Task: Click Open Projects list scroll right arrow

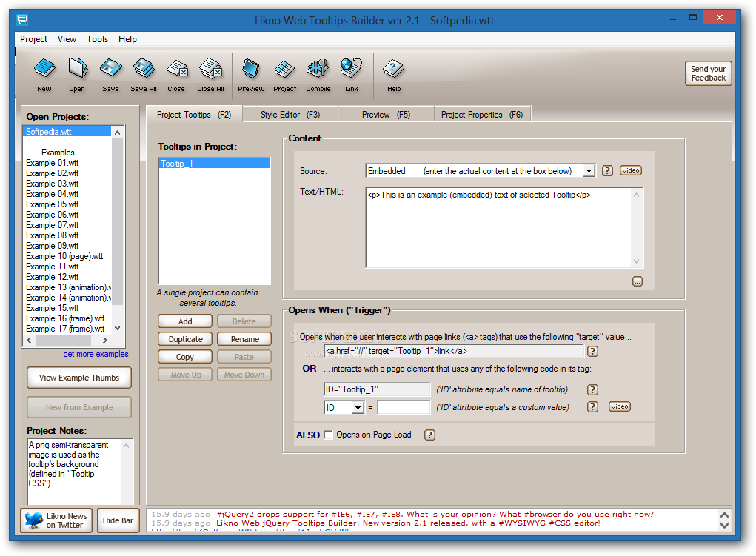Action: pyautogui.click(x=104, y=340)
